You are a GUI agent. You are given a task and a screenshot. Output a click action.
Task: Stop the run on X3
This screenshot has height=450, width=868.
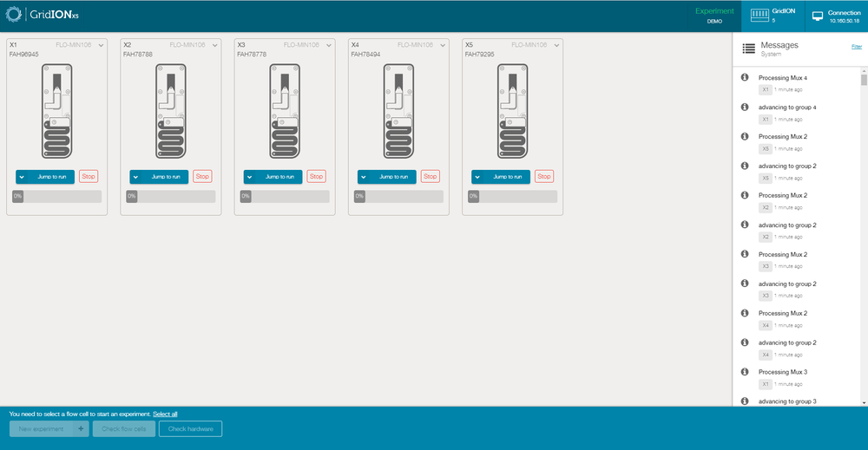tap(317, 176)
